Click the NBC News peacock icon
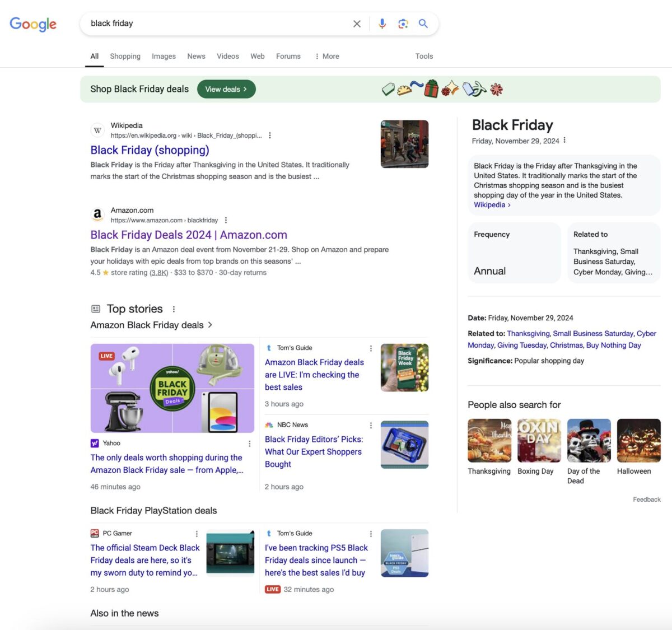This screenshot has height=630, width=672. tap(269, 424)
